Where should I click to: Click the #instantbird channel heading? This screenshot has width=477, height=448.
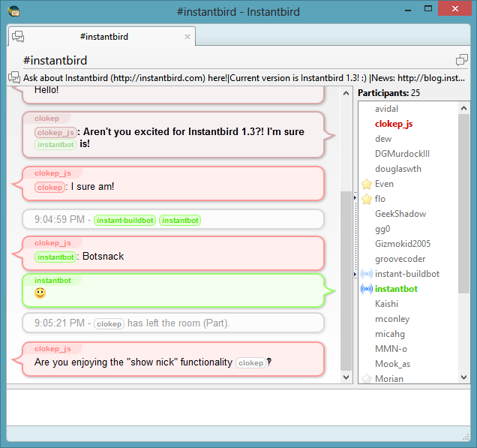[x=55, y=60]
